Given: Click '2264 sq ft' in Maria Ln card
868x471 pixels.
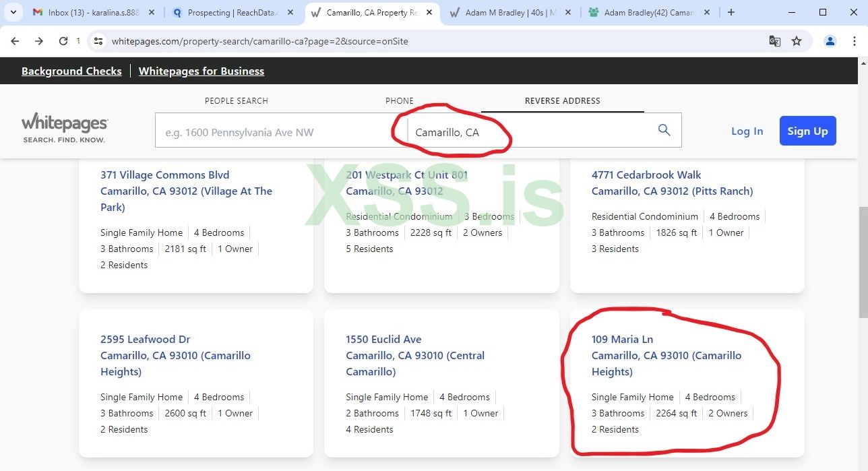Looking at the screenshot, I should pos(677,413).
